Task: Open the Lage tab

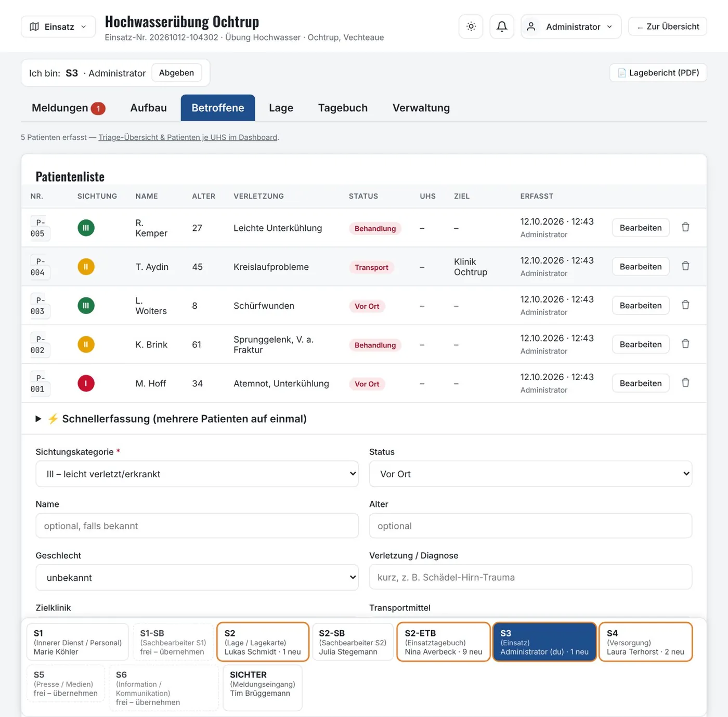Action: 281,108
